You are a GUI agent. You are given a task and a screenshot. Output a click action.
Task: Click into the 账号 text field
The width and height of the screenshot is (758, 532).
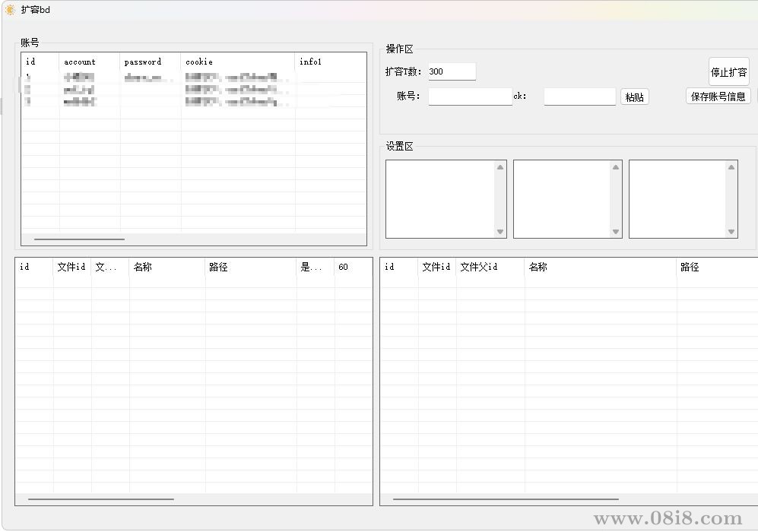pos(470,97)
